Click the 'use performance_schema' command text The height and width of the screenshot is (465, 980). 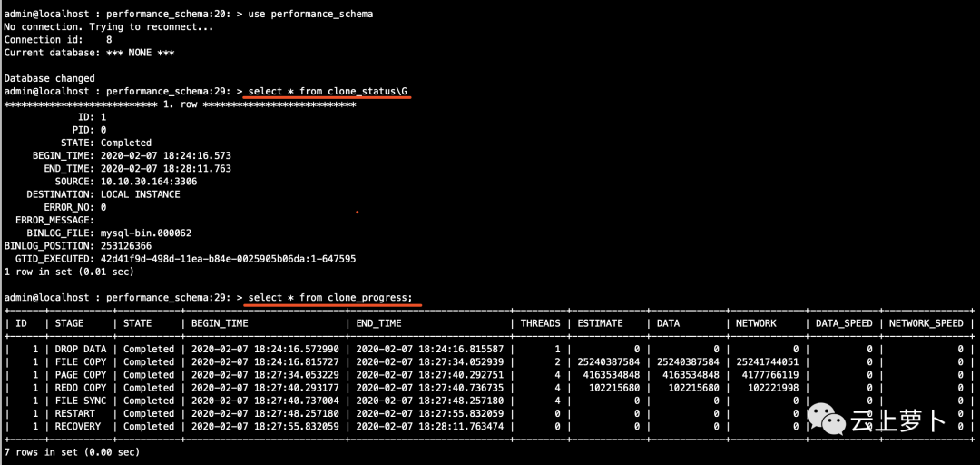point(310,14)
